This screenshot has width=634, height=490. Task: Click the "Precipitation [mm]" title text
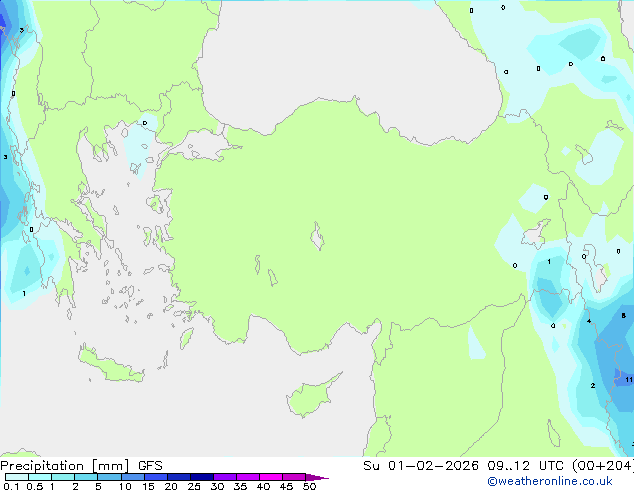tap(64, 466)
